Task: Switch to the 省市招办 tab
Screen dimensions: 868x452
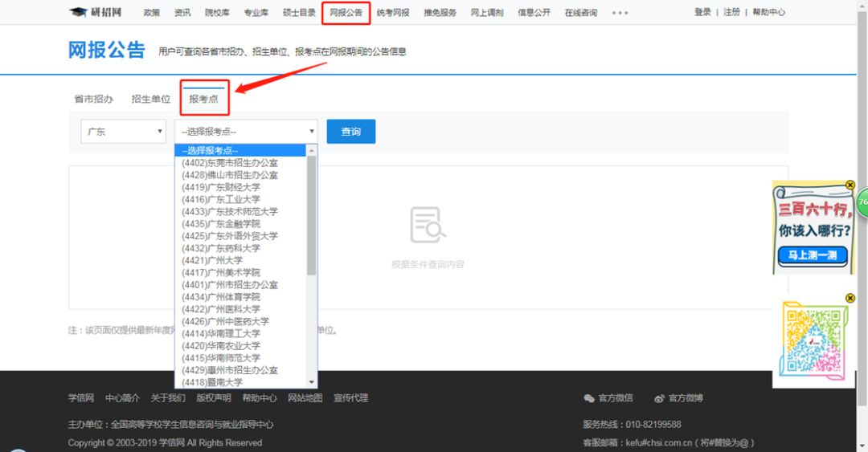Action: click(93, 99)
